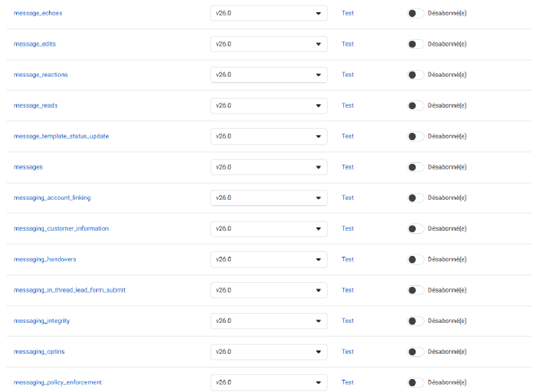
Task: Toggle subscription for message_echoes
Action: [416, 13]
